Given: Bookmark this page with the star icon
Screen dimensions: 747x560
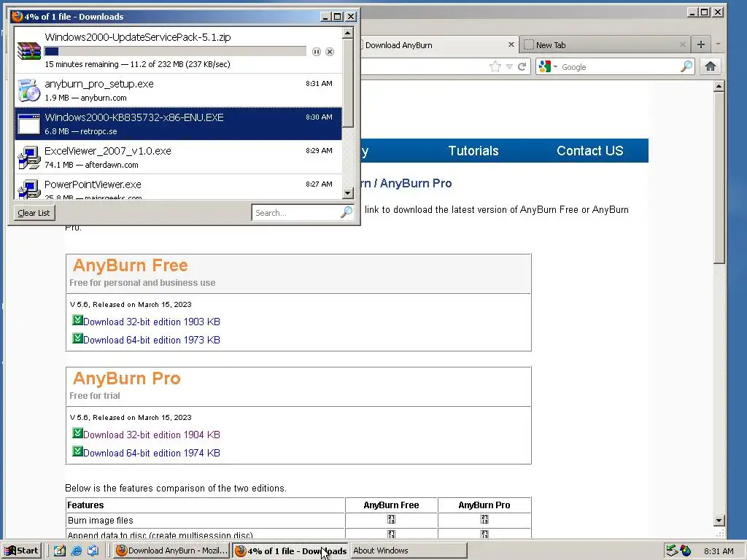Looking at the screenshot, I should 495,66.
